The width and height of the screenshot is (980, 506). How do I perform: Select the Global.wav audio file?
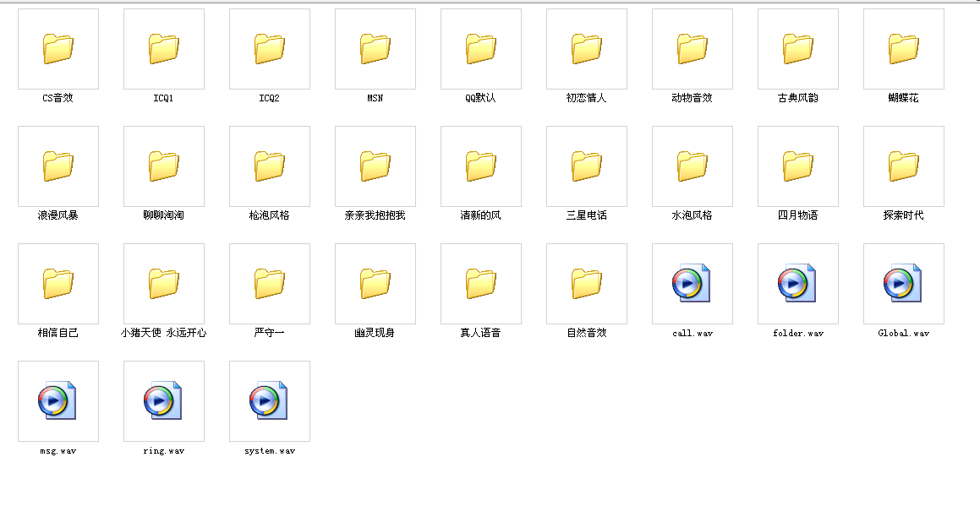[x=902, y=284]
